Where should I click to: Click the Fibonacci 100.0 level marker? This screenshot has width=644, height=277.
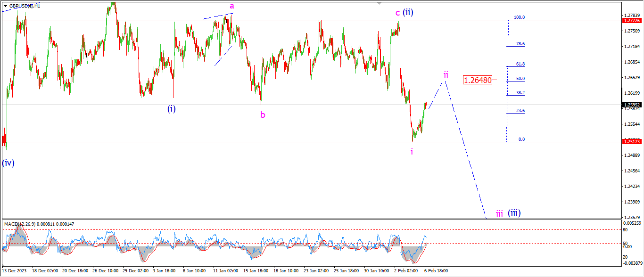click(519, 17)
